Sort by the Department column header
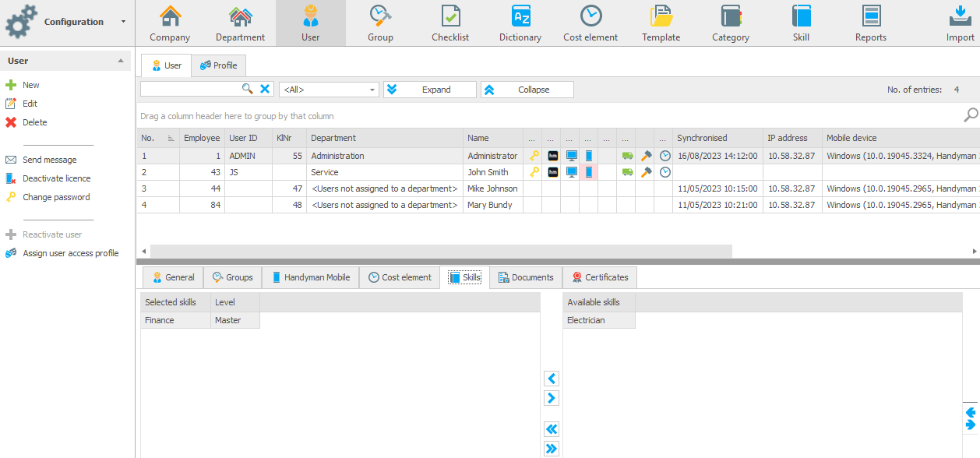 (x=385, y=138)
